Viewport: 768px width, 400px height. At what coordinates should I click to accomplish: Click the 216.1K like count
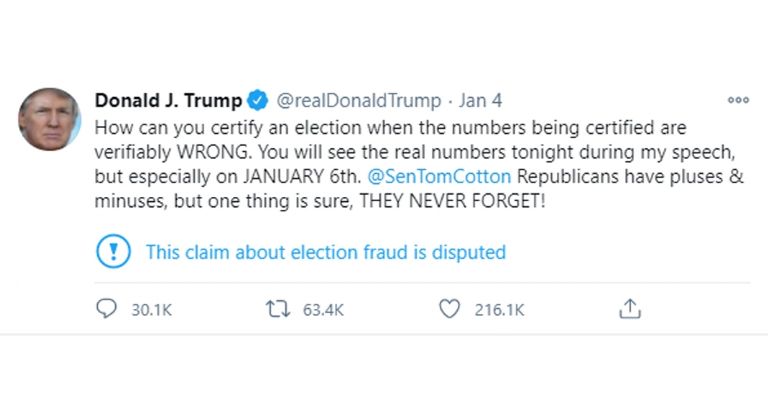point(499,310)
